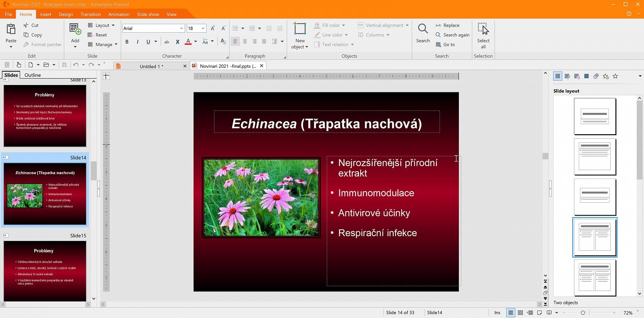Justify the paragraph text
644x318 pixels.
[264, 42]
